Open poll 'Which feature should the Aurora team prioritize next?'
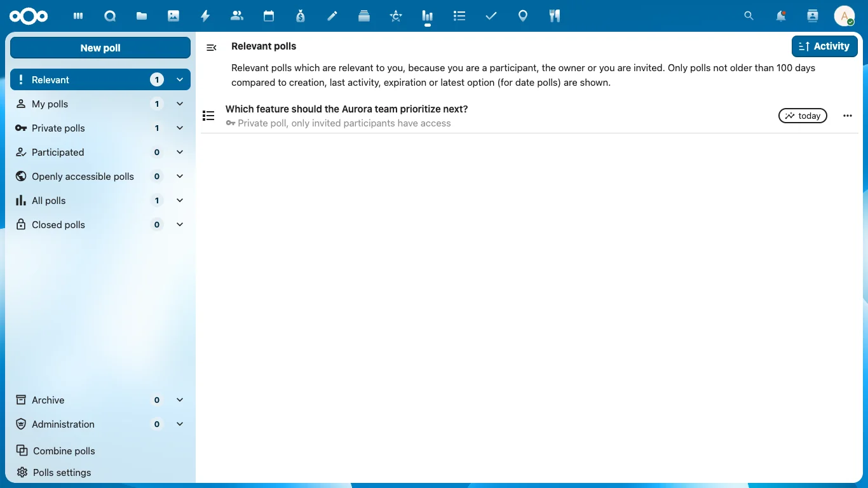 [x=346, y=109]
